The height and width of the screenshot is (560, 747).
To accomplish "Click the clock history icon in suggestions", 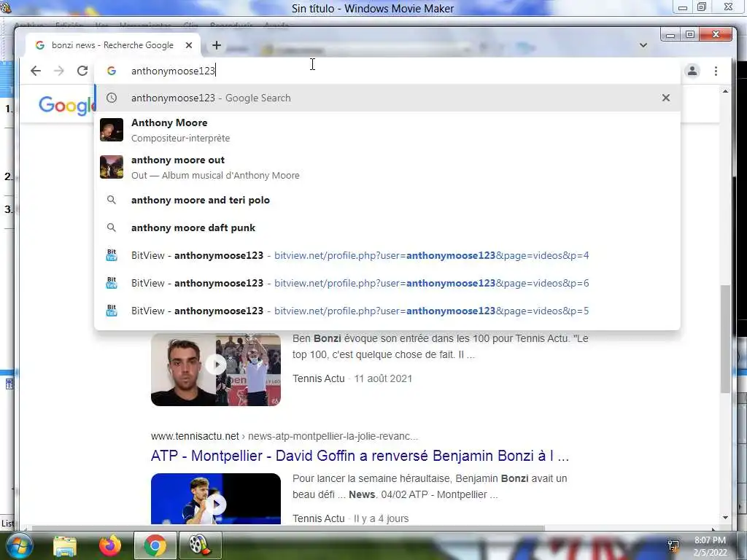I will click(112, 98).
